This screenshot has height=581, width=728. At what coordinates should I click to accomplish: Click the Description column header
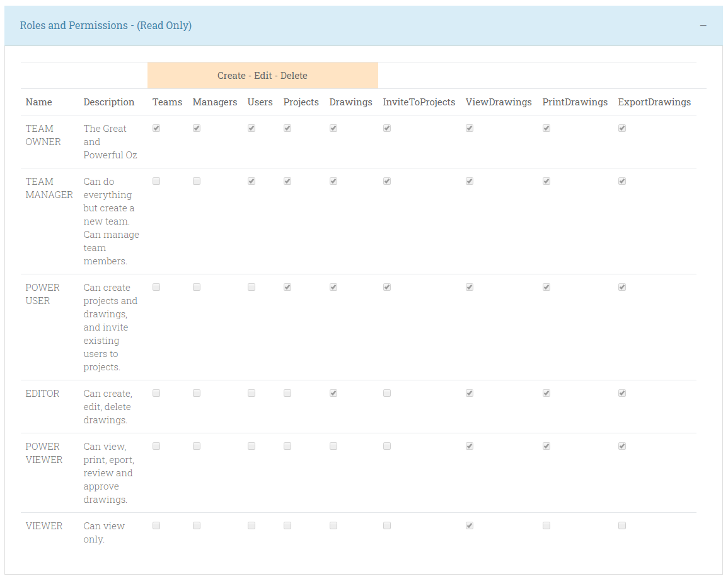(109, 102)
